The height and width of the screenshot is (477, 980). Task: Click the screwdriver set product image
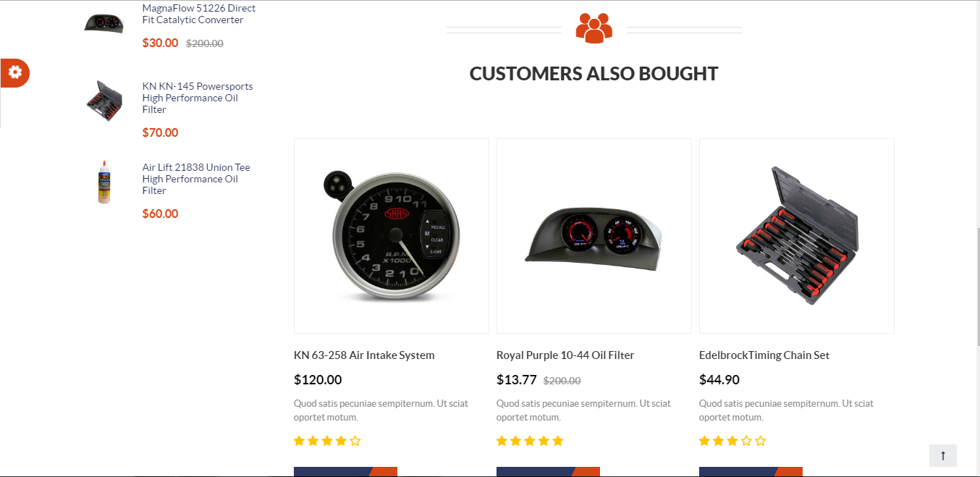point(797,236)
